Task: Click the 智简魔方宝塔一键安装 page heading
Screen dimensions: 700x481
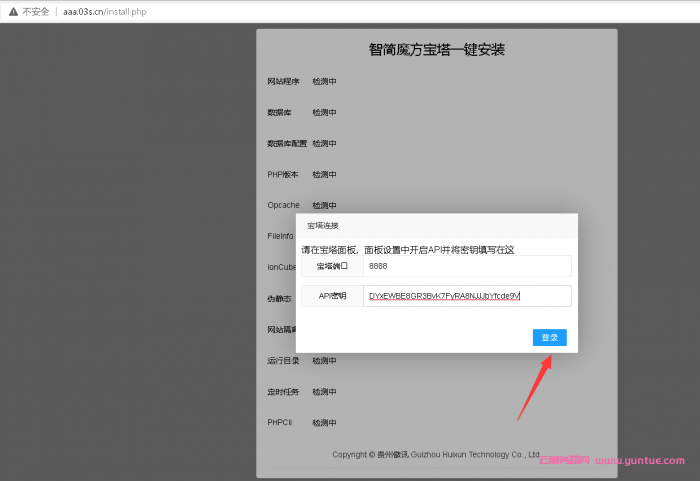Action: coord(436,50)
